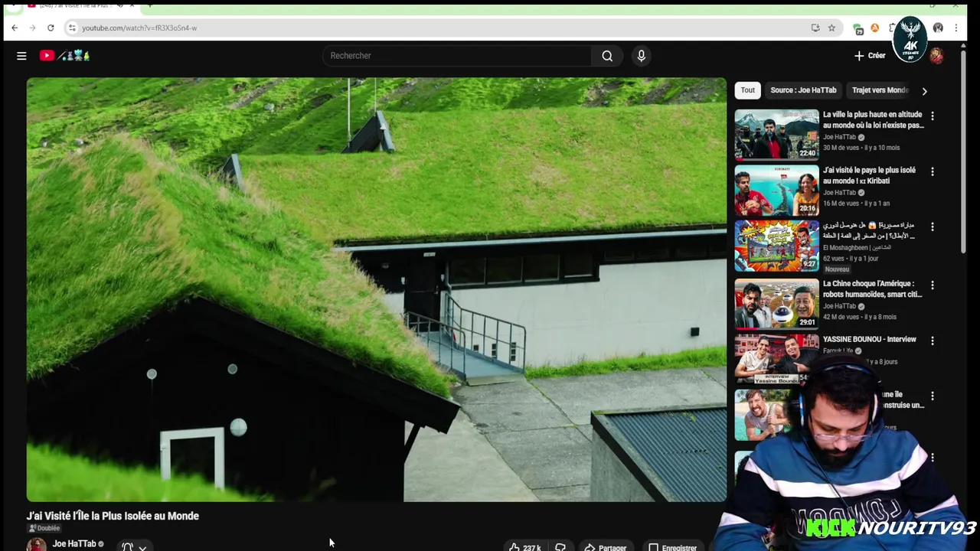More options for La ville la plus haute
This screenshot has height=551, width=980.
click(x=933, y=116)
